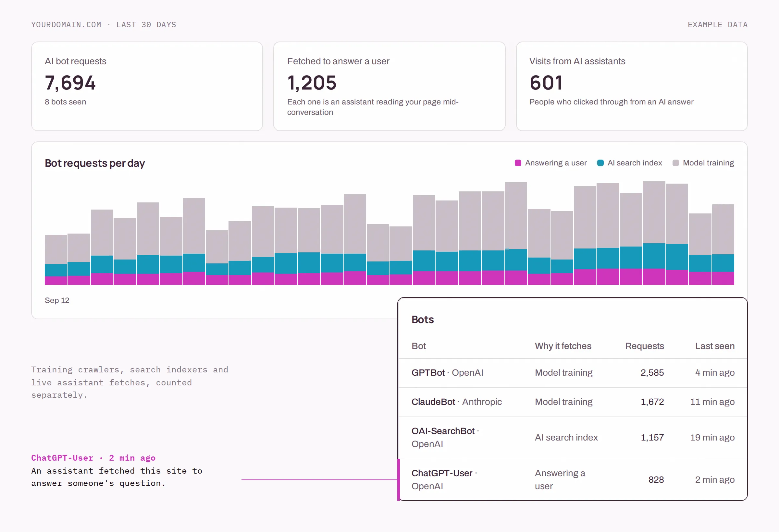Viewport: 779px width, 532px height.
Task: Click the 2,585 requests cell
Action: point(652,372)
